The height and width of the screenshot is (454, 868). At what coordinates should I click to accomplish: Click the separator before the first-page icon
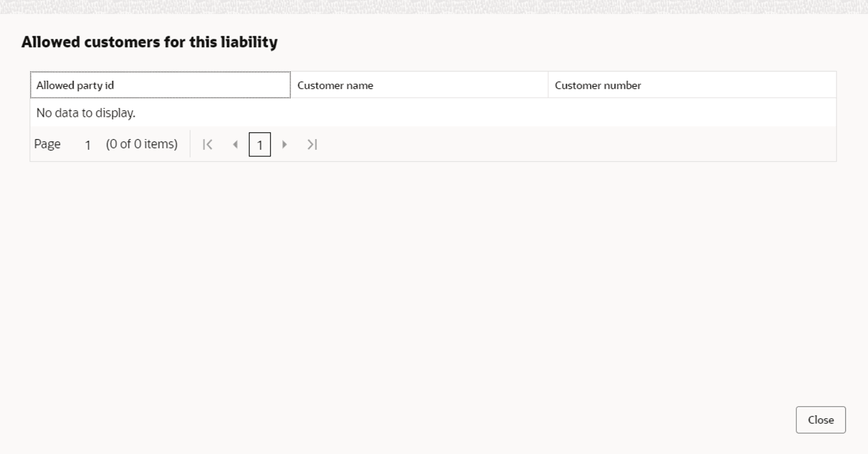tap(190, 144)
